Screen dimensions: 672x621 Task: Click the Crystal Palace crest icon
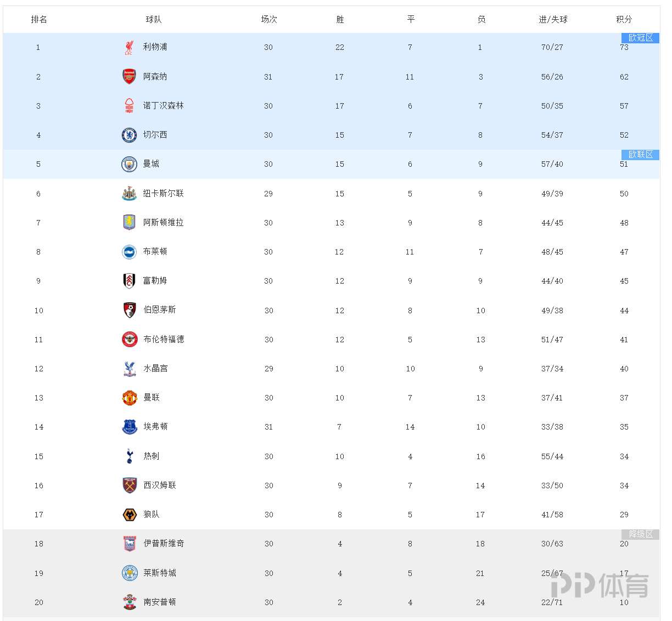[x=130, y=369]
